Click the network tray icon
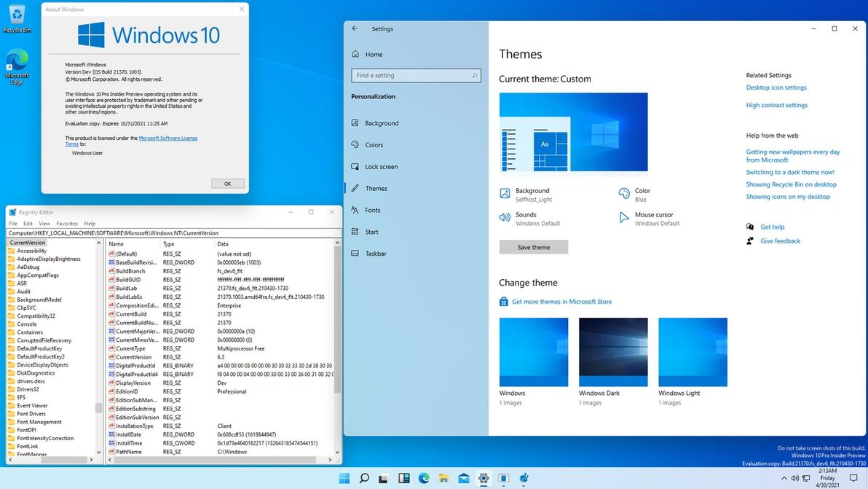This screenshot has width=868, height=489. (806, 478)
